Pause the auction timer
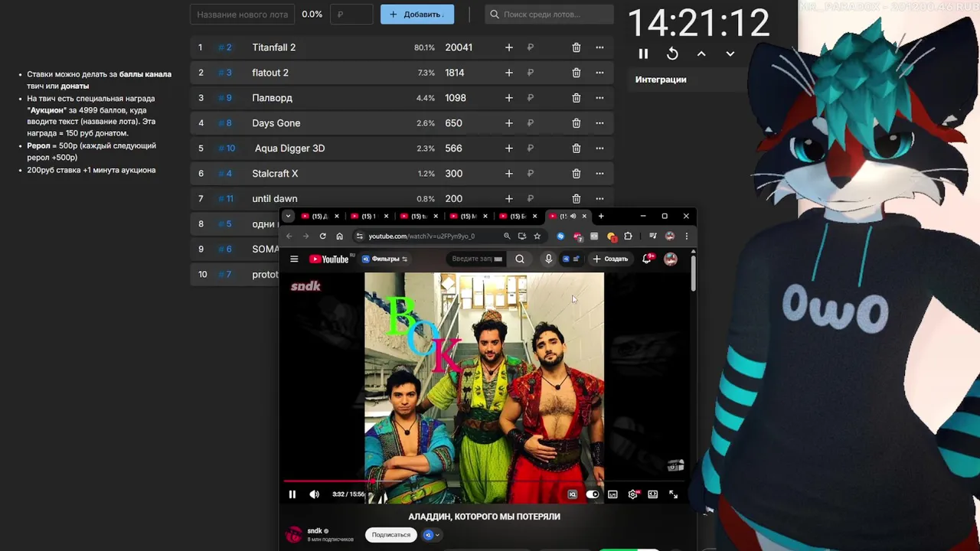The image size is (980, 551). [x=643, y=54]
